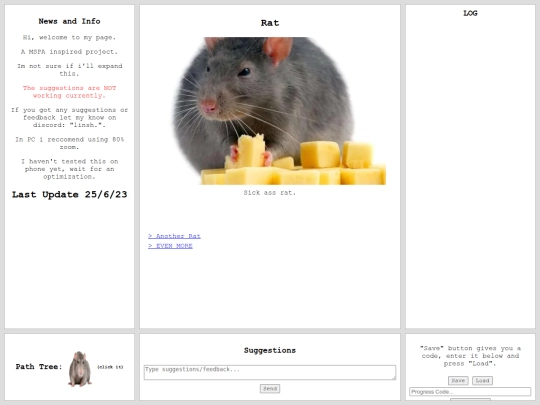Click the 'Hi, welcome to my page.' line

69,38
